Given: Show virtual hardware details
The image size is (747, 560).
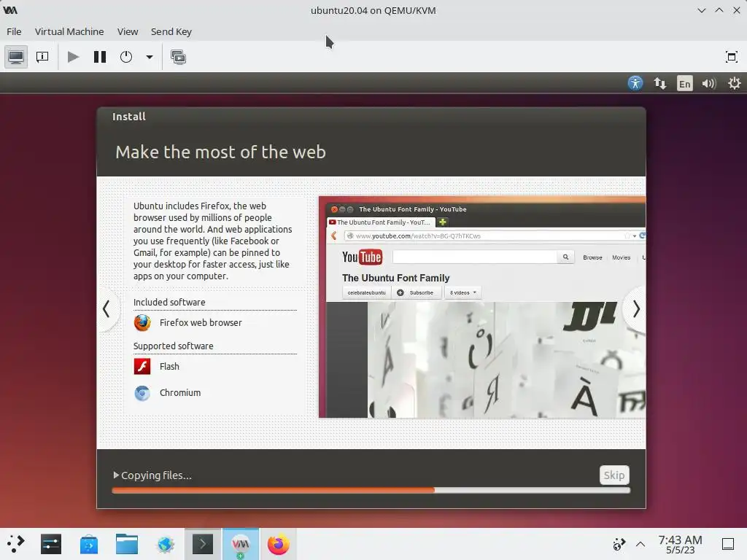Looking at the screenshot, I should point(42,57).
